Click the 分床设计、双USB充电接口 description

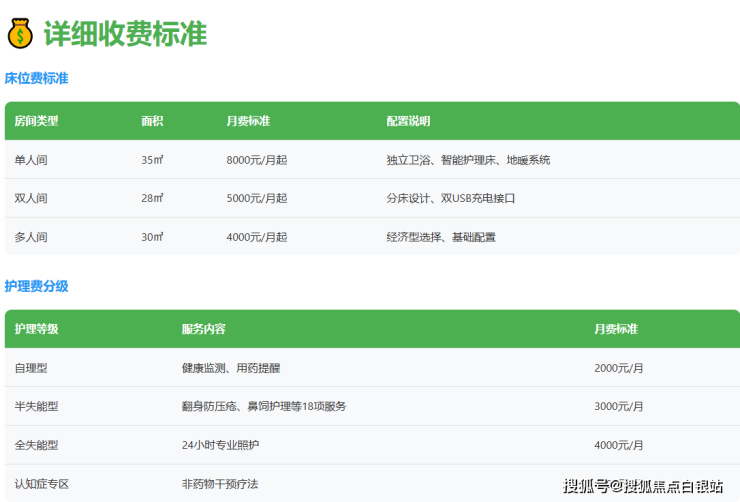pyautogui.click(x=450, y=198)
